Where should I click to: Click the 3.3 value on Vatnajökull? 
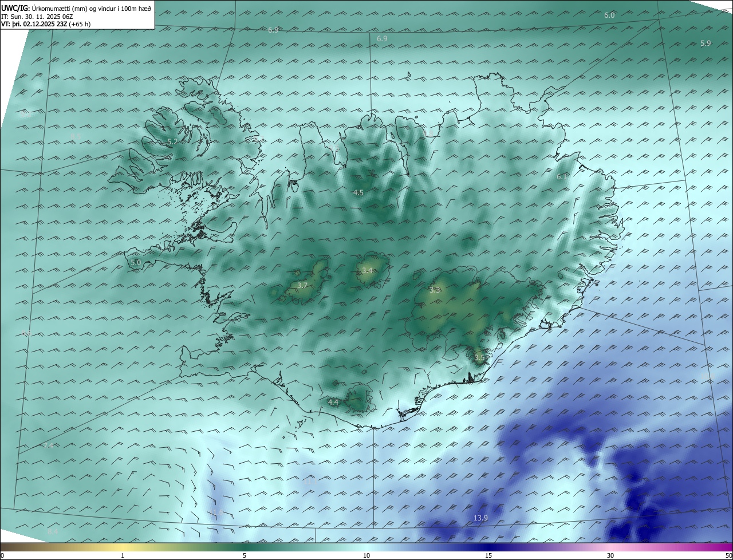pyautogui.click(x=435, y=290)
